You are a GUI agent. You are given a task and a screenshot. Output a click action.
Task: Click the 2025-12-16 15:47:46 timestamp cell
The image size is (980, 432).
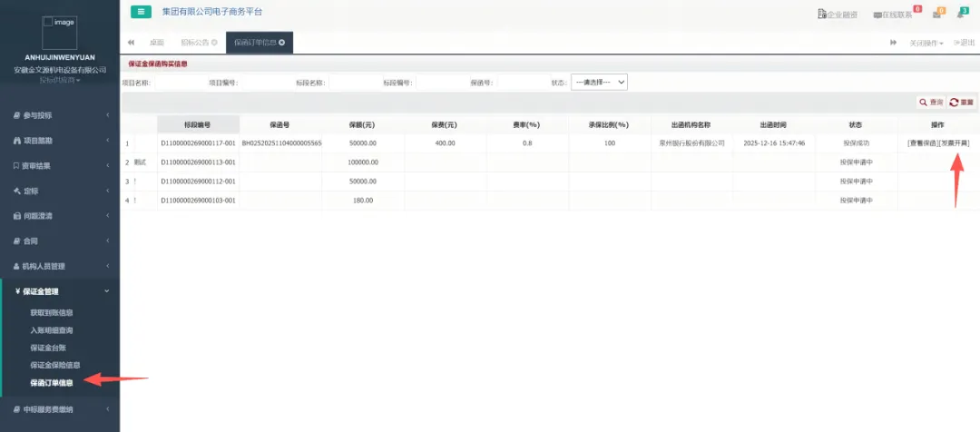click(774, 143)
